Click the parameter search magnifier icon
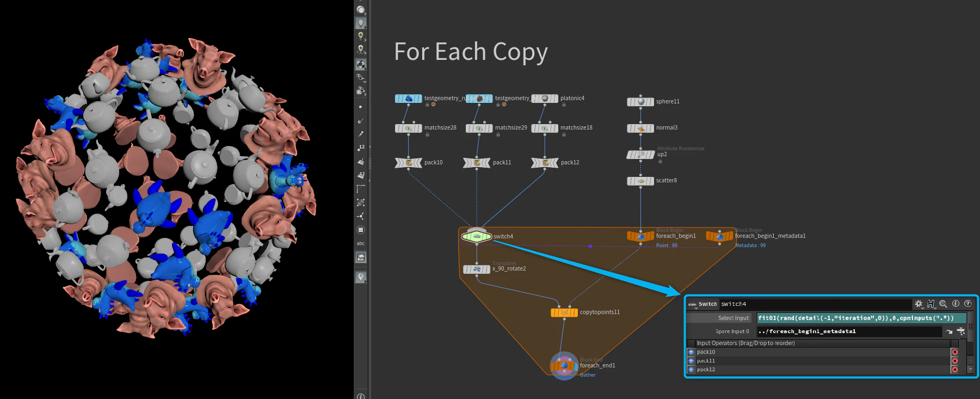The image size is (980, 399). [x=944, y=304]
